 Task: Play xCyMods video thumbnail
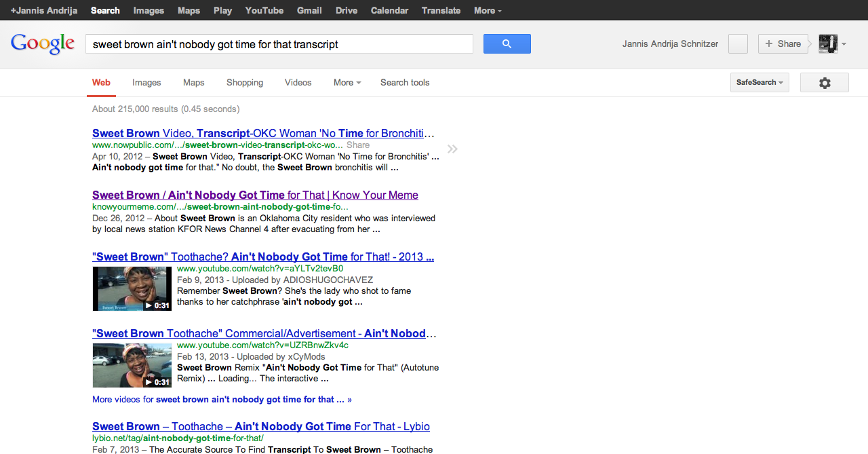coord(132,365)
